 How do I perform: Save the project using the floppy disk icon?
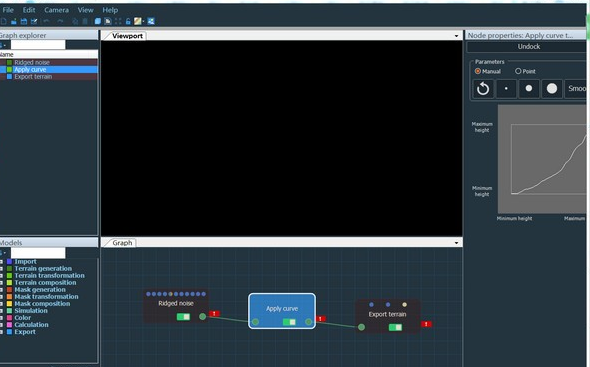coord(24,21)
